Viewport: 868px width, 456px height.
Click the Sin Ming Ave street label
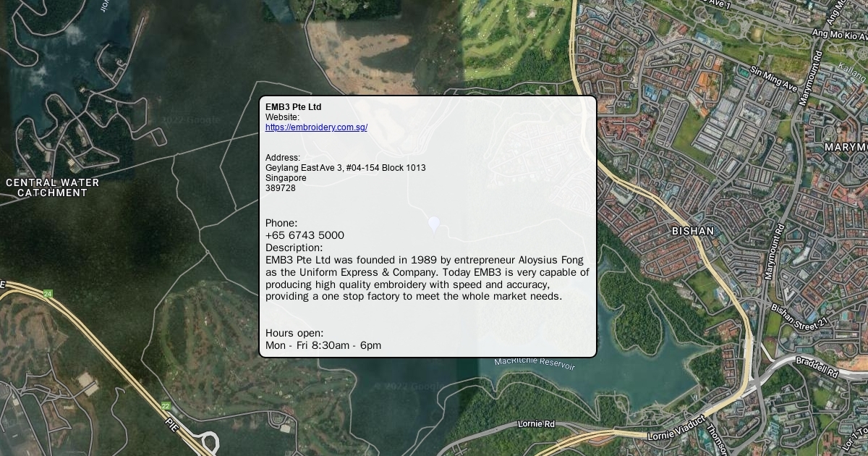point(773,80)
